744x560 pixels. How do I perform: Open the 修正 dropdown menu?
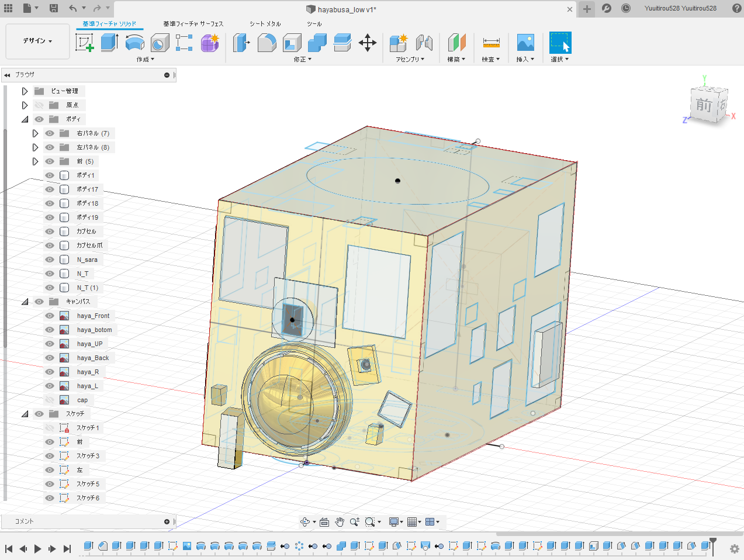[302, 59]
